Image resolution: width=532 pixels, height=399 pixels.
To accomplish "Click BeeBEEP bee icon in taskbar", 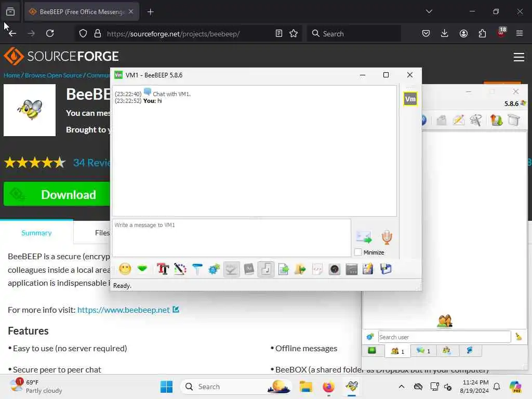I will pyautogui.click(x=352, y=387).
